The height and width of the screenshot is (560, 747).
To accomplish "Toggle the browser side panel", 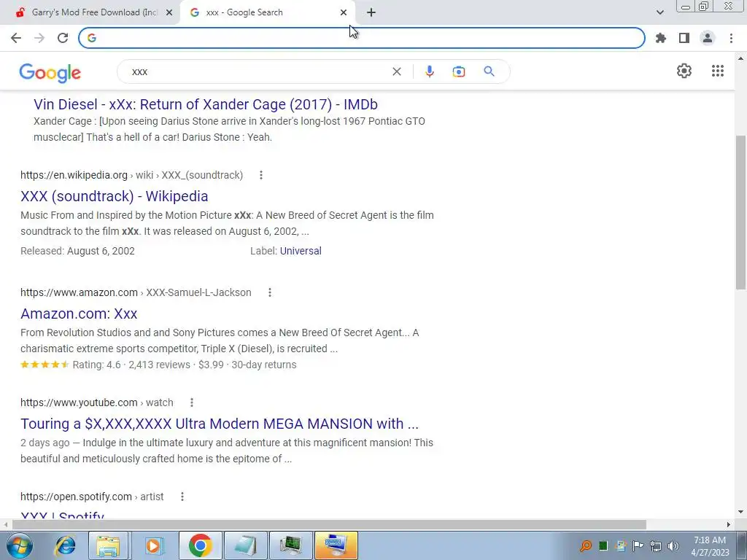I will coord(684,38).
